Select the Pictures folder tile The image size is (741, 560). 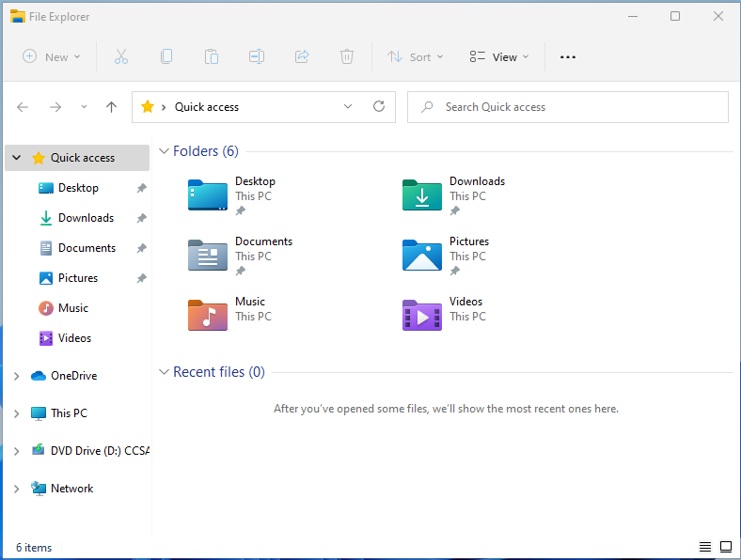446,256
